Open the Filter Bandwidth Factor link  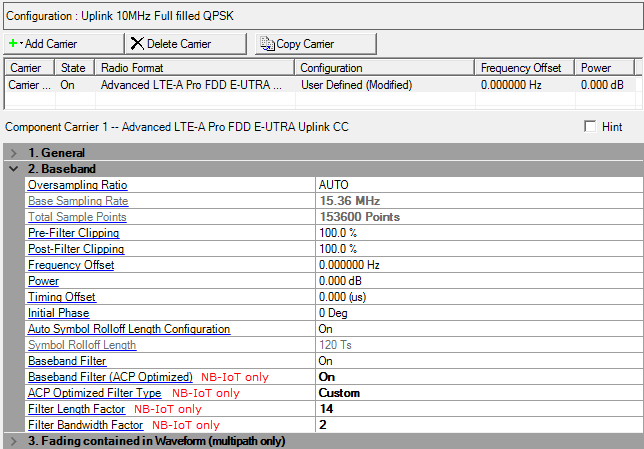pos(85,425)
